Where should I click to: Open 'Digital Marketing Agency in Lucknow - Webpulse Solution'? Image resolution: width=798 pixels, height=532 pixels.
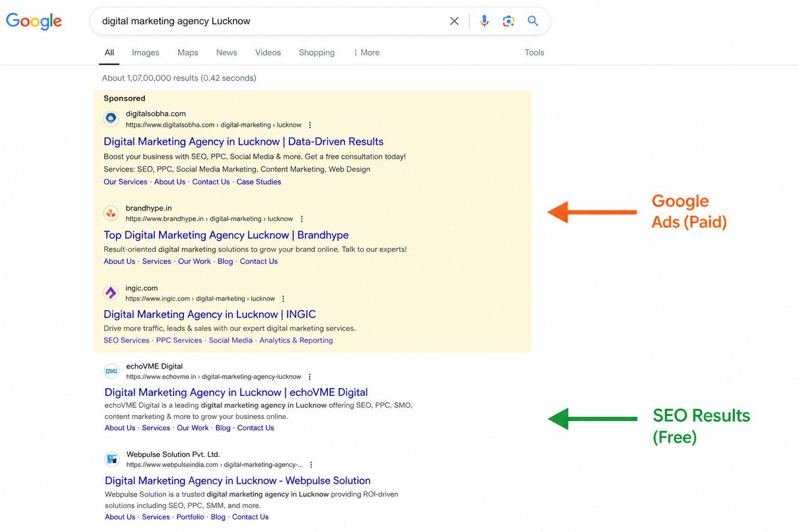tap(238, 481)
